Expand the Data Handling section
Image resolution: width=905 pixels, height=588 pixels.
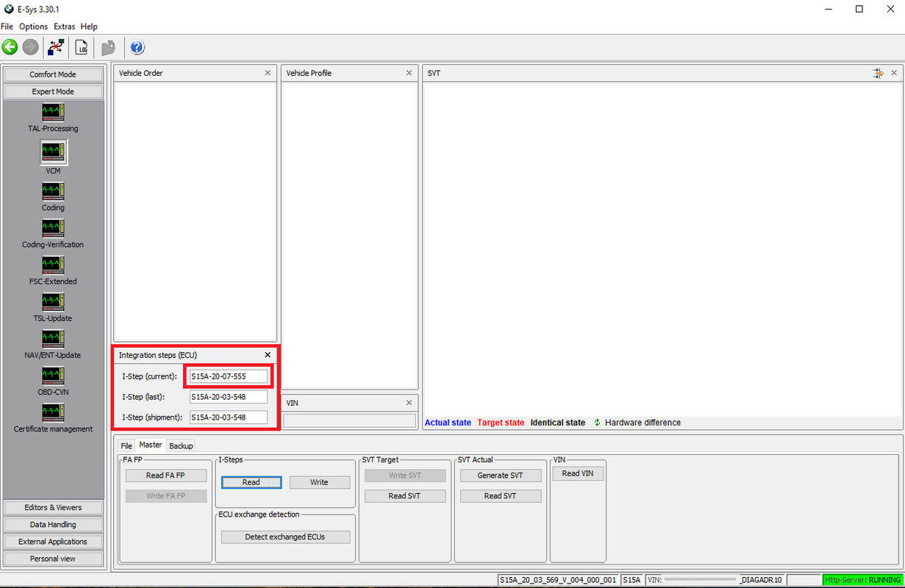tap(53, 524)
